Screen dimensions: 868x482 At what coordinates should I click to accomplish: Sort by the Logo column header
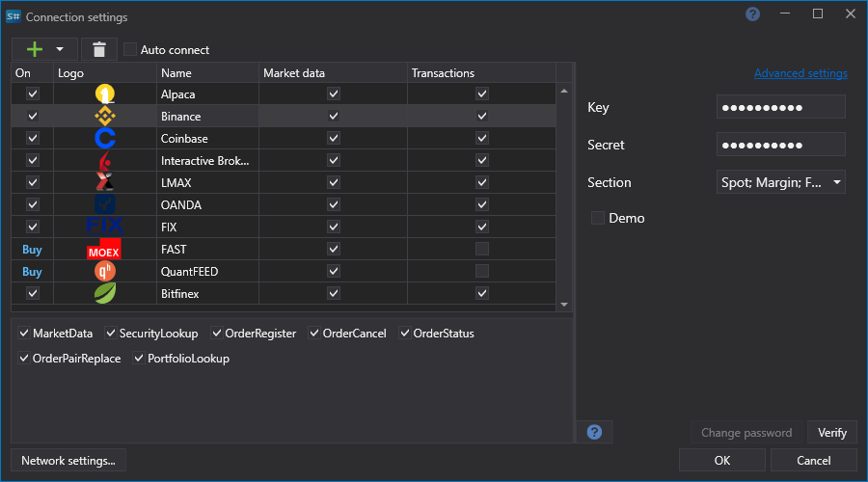tap(104, 73)
